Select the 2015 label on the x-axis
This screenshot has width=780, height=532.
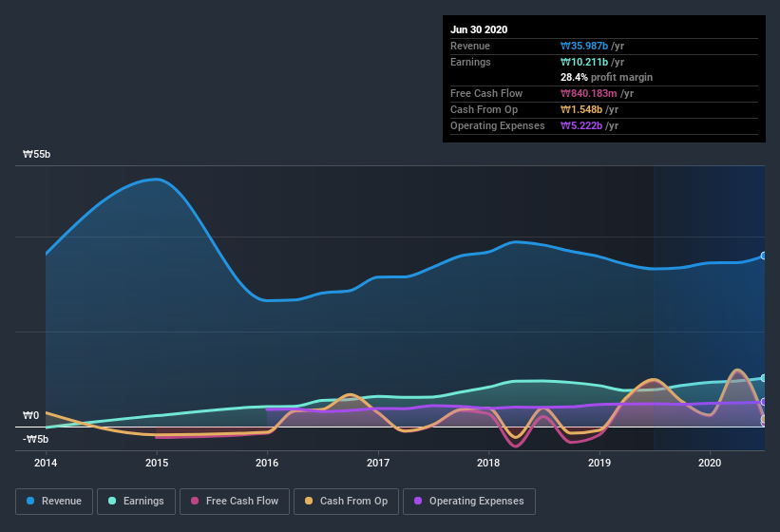coord(157,463)
